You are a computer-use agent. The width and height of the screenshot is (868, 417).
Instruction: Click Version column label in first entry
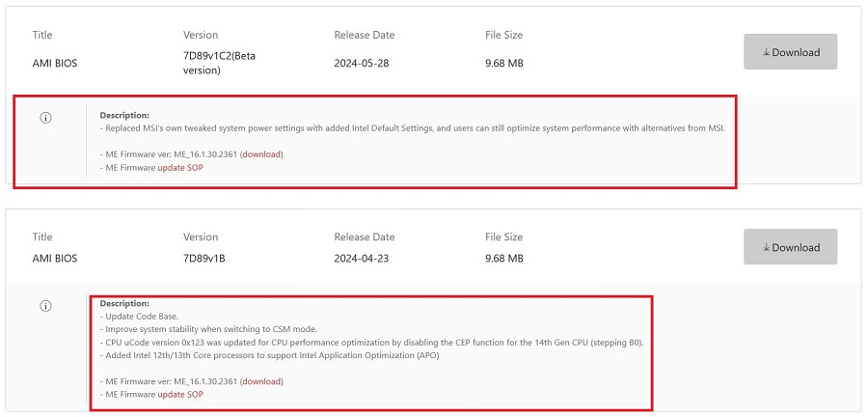pyautogui.click(x=201, y=35)
